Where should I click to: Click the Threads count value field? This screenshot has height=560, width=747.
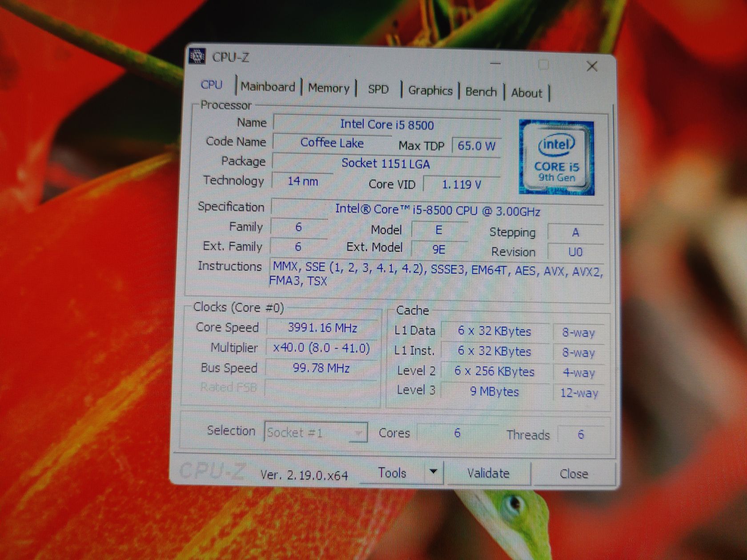click(x=580, y=434)
